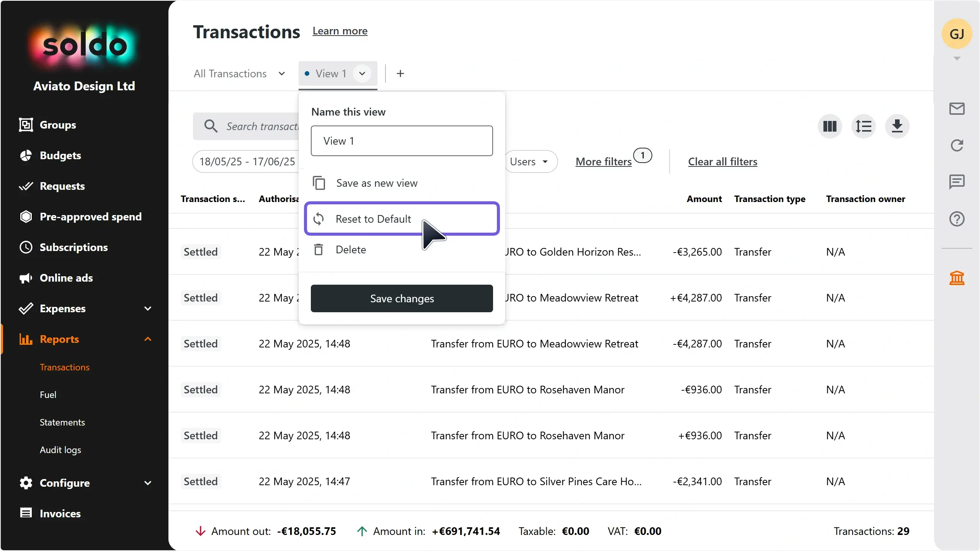Image resolution: width=980 pixels, height=551 pixels.
Task: Add a new view with plus icon
Action: [400, 73]
